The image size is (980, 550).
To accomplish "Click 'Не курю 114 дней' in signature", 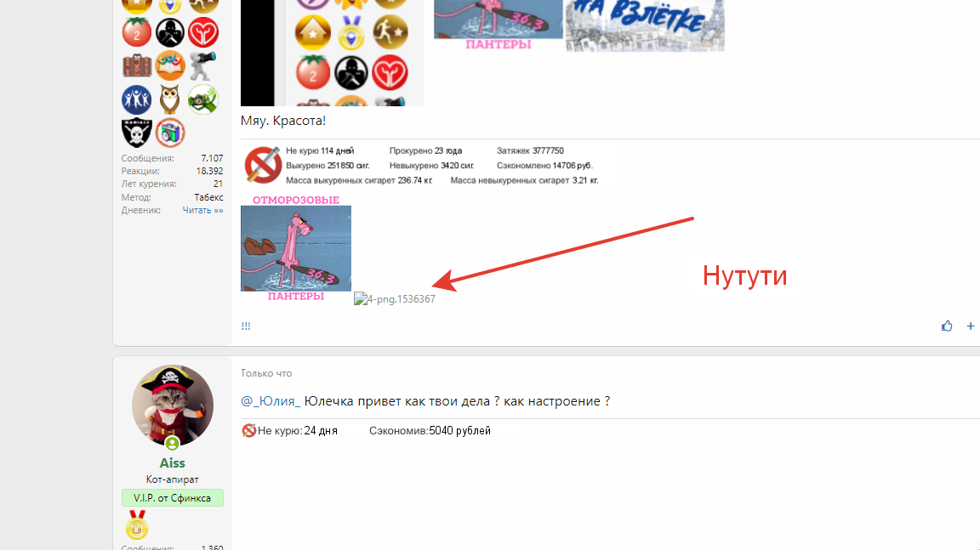I will [x=320, y=150].
